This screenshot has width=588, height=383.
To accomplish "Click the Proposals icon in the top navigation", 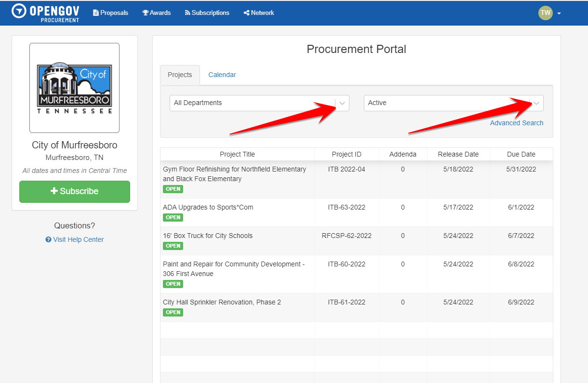I will pyautogui.click(x=96, y=13).
